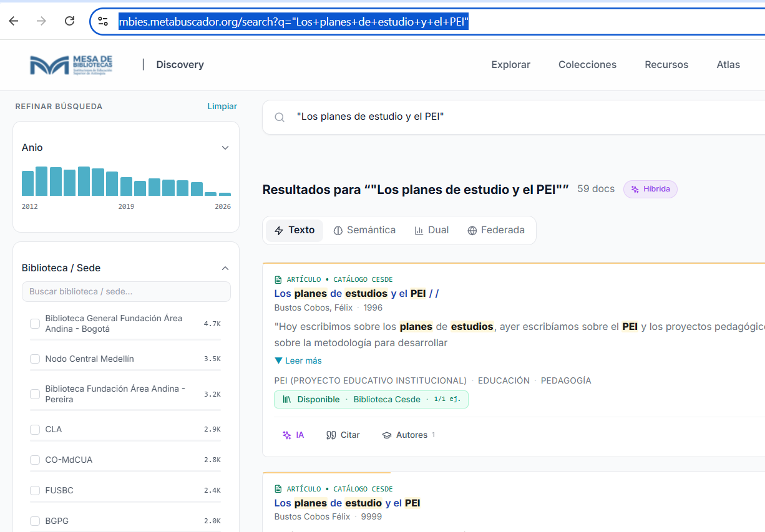Open second result 'Los planes de estudio y el PEI'
The height and width of the screenshot is (532, 765).
pyautogui.click(x=348, y=503)
